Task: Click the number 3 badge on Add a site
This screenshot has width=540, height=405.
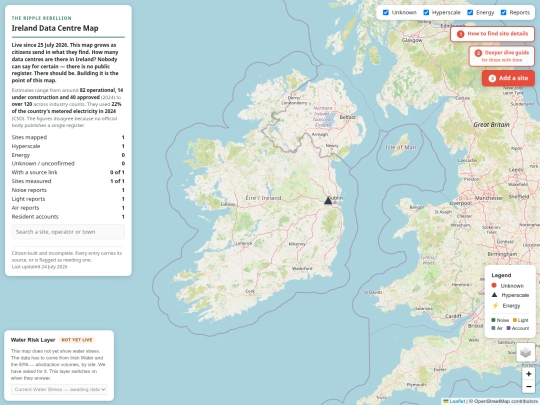Action: tap(492, 79)
